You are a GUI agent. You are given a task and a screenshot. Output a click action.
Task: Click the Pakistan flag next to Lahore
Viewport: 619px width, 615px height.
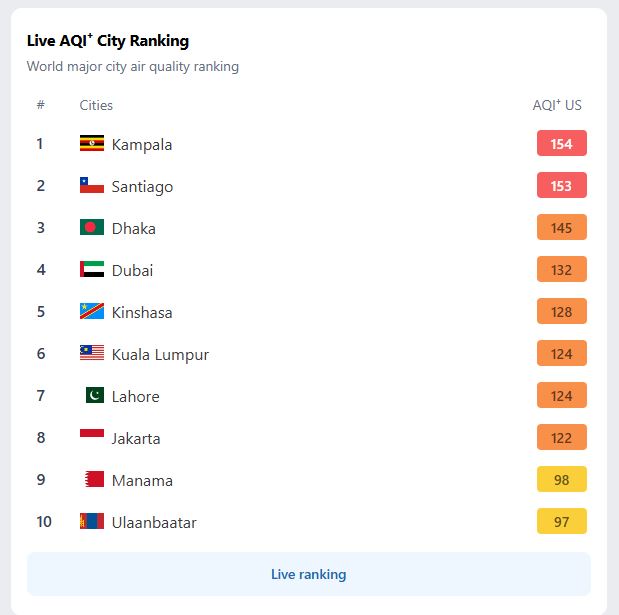95,395
